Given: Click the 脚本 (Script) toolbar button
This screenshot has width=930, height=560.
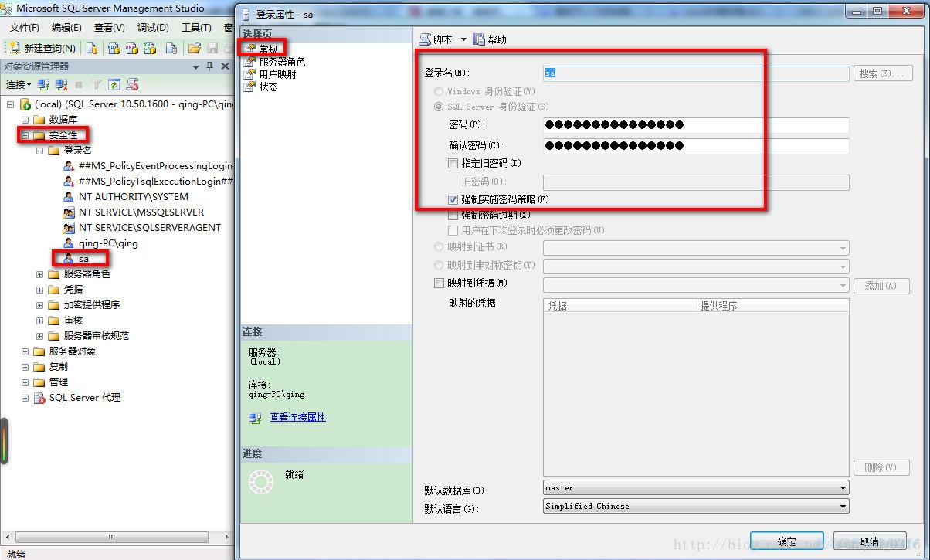Looking at the screenshot, I should coord(436,39).
